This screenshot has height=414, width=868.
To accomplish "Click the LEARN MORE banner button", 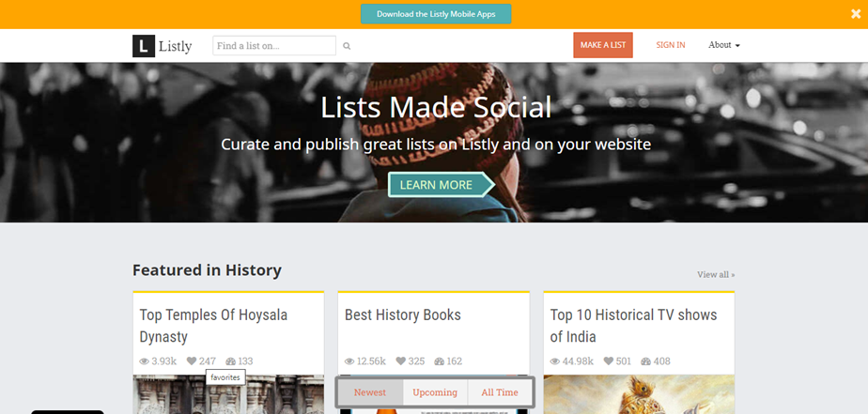I will [x=438, y=185].
